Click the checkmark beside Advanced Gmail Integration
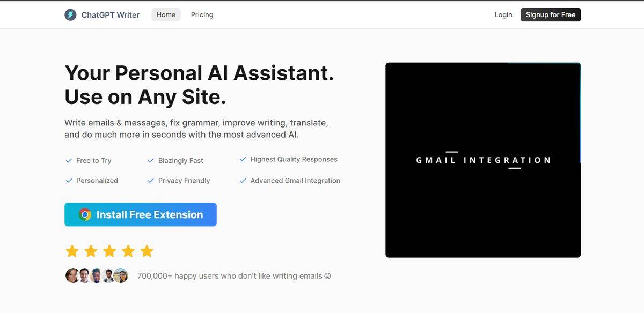644x313 pixels. point(243,180)
